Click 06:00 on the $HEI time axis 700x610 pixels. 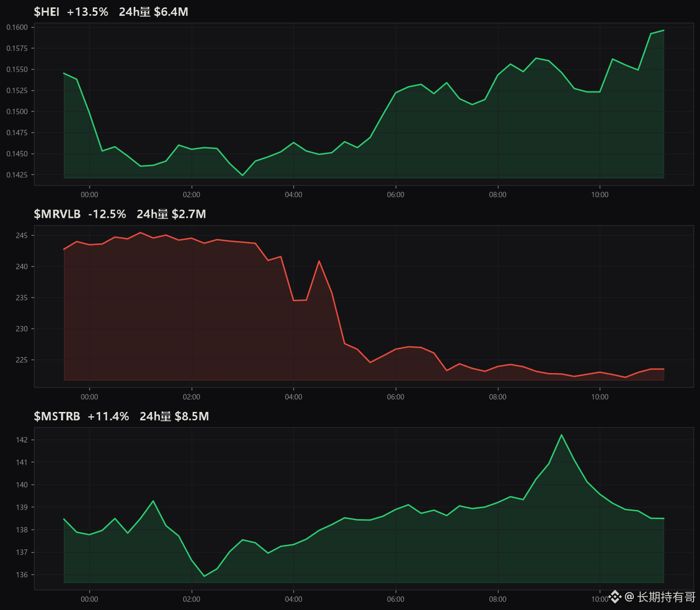[x=396, y=195]
